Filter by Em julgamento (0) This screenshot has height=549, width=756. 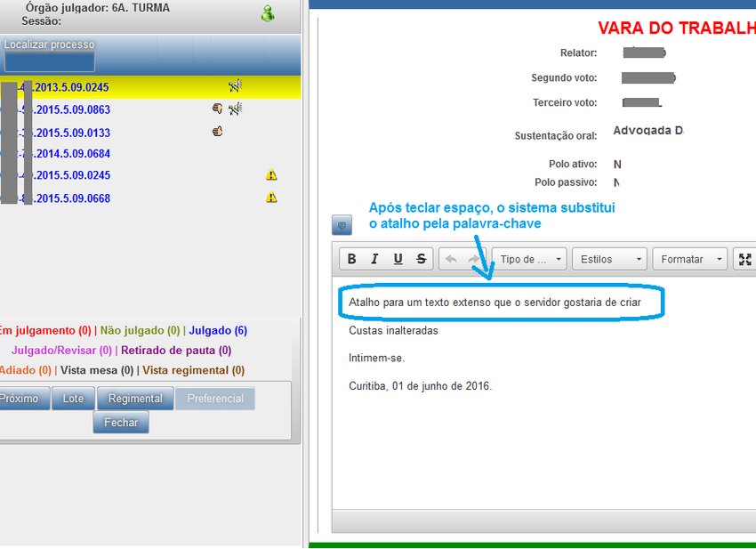click(44, 331)
